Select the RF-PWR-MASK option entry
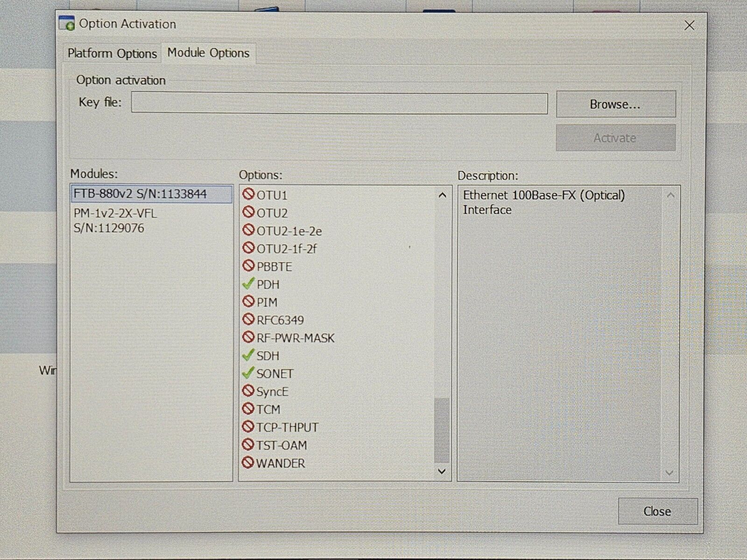Image resolution: width=747 pixels, height=560 pixels. 296,338
